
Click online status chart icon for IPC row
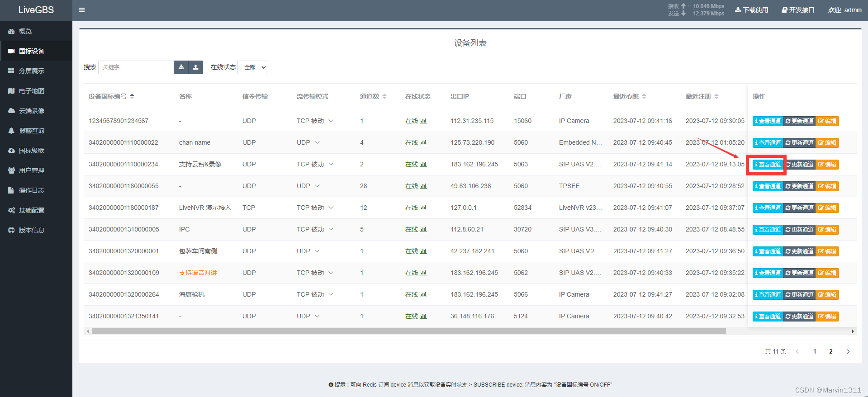coord(423,229)
